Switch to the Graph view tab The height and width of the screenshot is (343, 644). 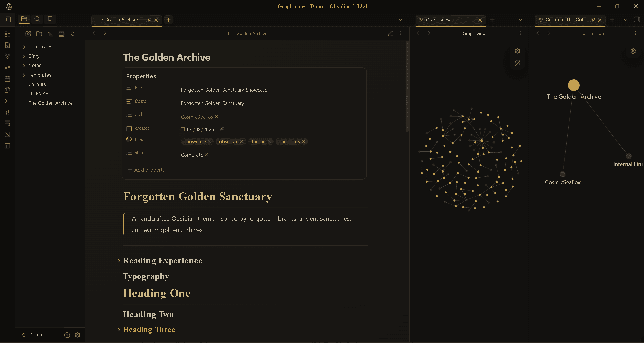438,20
